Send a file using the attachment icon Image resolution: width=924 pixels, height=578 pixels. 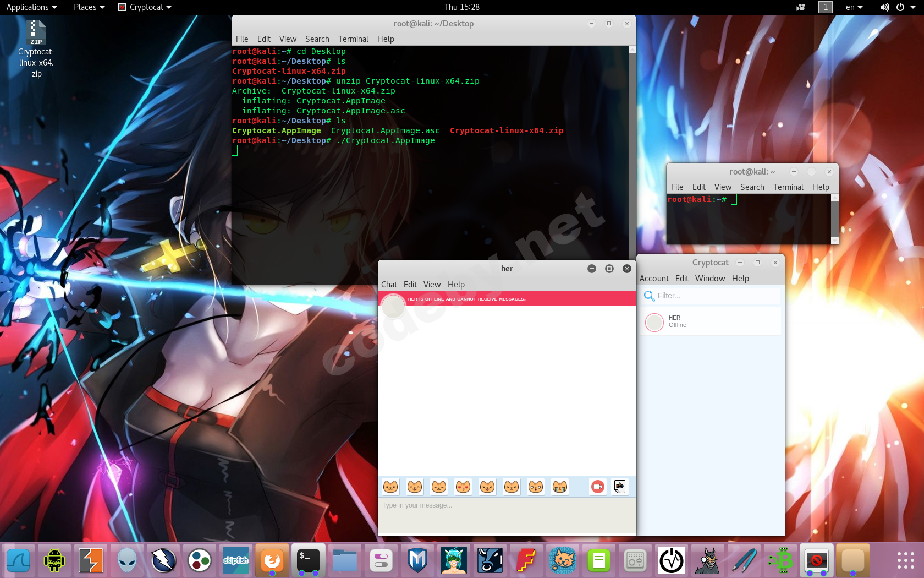tap(620, 487)
